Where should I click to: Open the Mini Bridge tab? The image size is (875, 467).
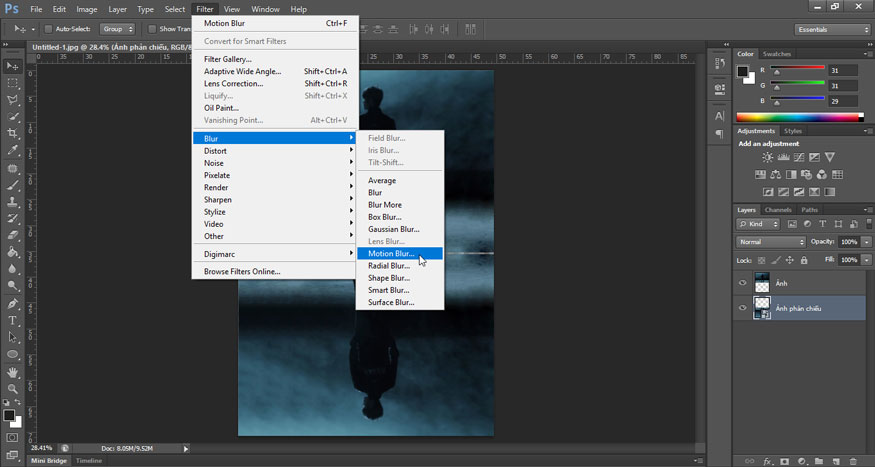pyautogui.click(x=49, y=461)
